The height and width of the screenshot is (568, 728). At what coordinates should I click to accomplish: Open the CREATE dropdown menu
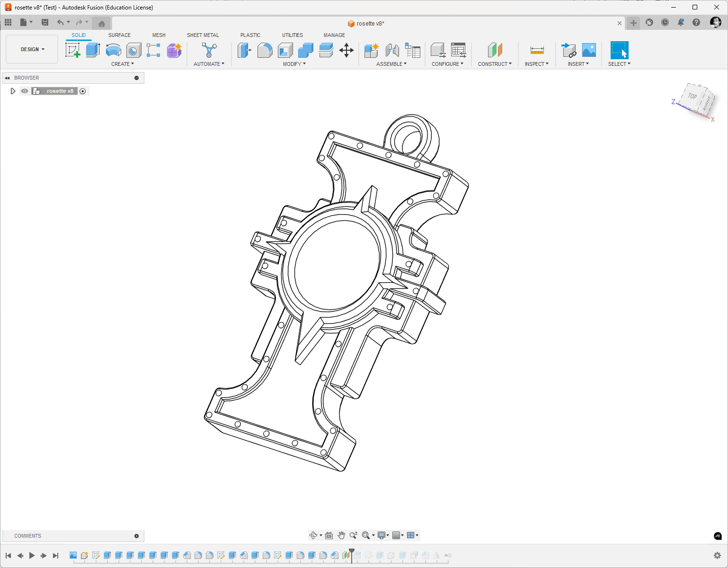tap(123, 64)
